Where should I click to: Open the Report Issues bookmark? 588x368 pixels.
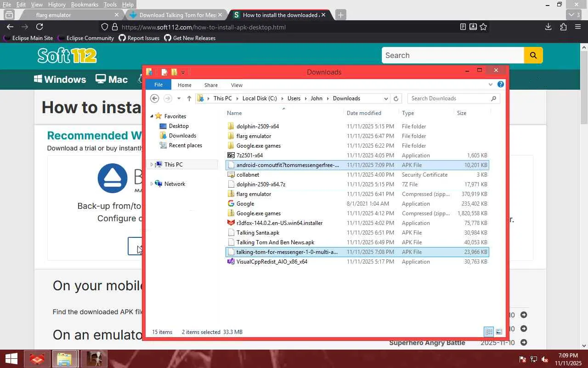[x=139, y=38]
